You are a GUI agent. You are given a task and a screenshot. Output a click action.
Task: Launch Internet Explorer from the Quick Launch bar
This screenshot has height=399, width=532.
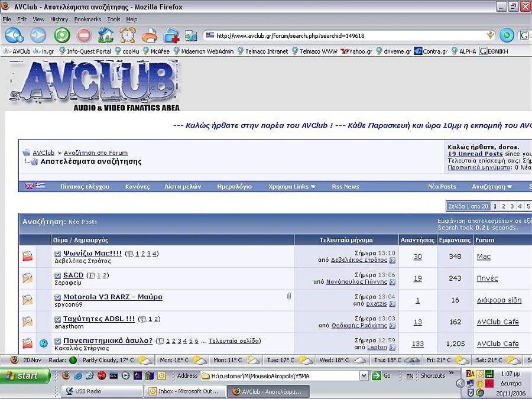[x=77, y=375]
